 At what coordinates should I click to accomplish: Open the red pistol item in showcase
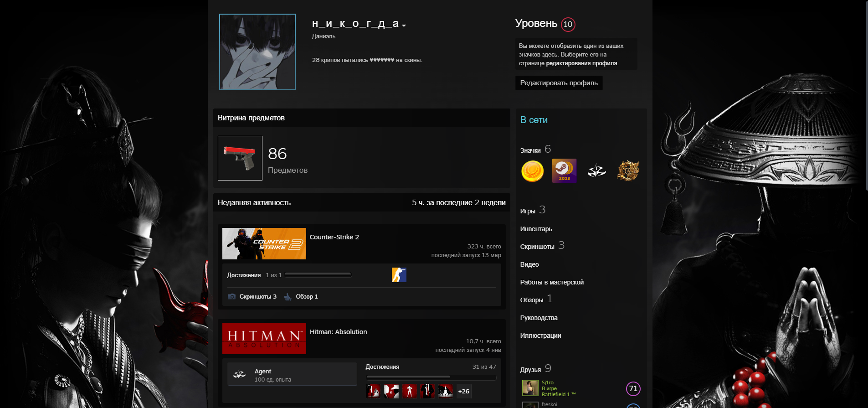point(240,158)
